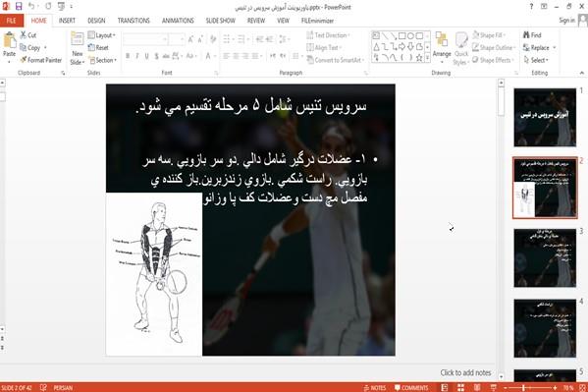The image size is (588, 392).
Task: Open Text Direction dropdown
Action: pyautogui.click(x=329, y=35)
